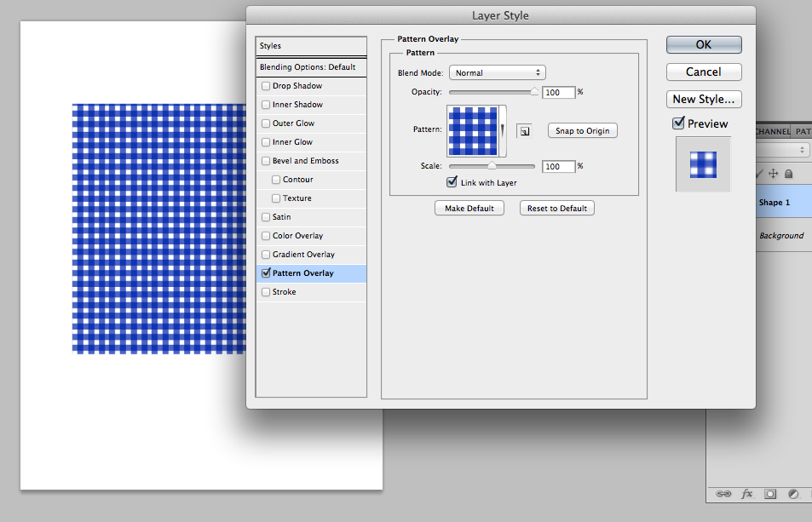812x522 pixels.
Task: Uncheck Link with Layer
Action: click(452, 182)
